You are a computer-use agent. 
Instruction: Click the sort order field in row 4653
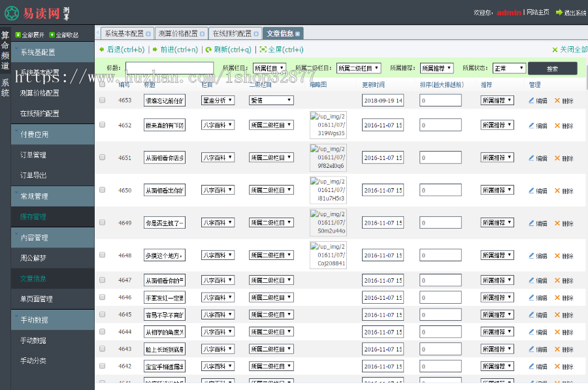pyautogui.click(x=440, y=101)
